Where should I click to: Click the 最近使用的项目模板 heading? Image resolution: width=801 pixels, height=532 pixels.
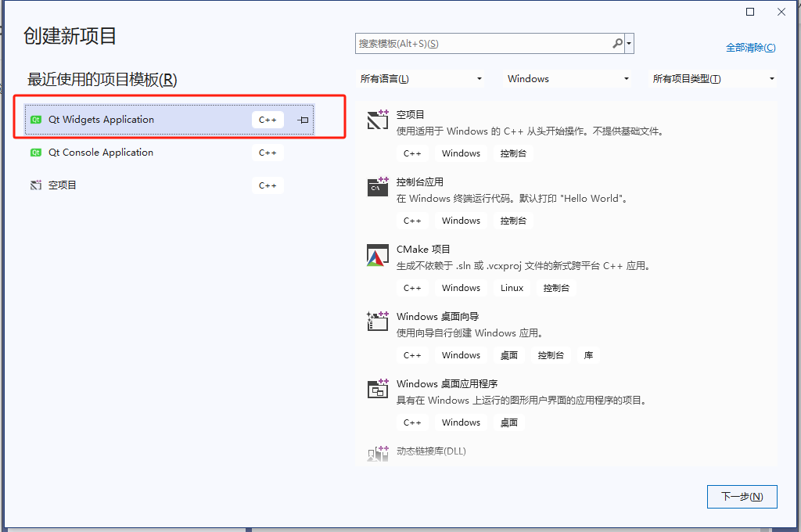tap(102, 80)
